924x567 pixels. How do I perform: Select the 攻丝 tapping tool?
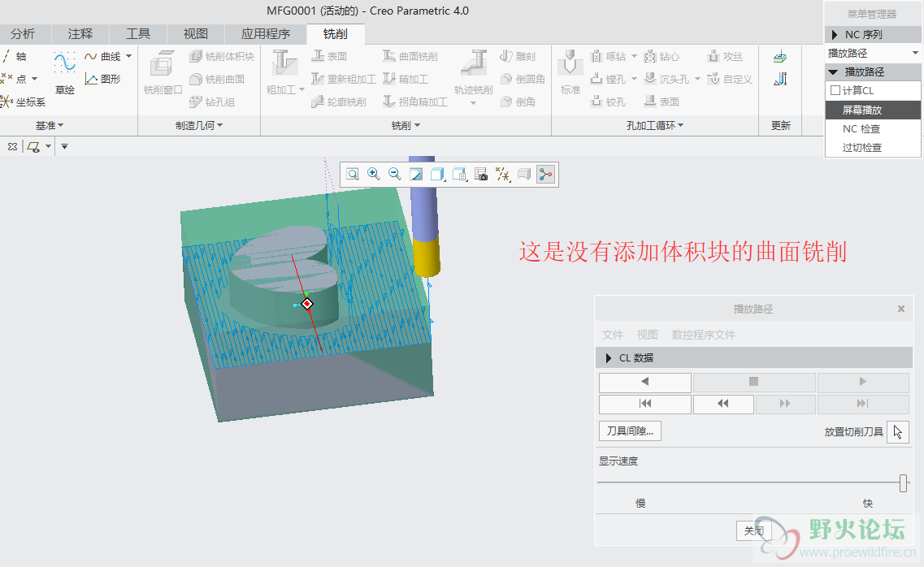tap(725, 57)
